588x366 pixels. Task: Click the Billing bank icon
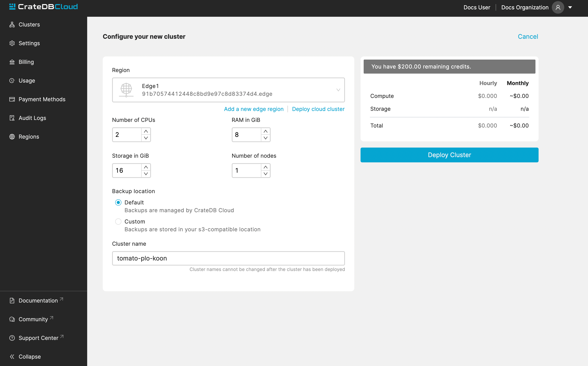(12, 62)
